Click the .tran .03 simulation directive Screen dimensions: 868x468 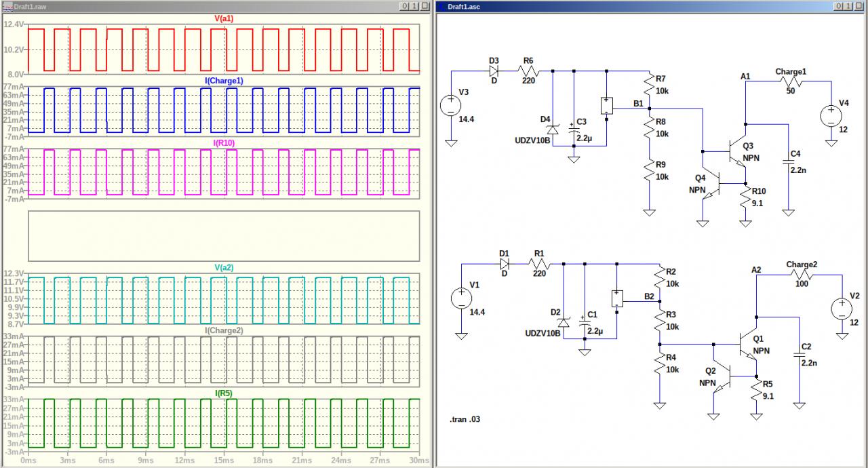coord(465,420)
